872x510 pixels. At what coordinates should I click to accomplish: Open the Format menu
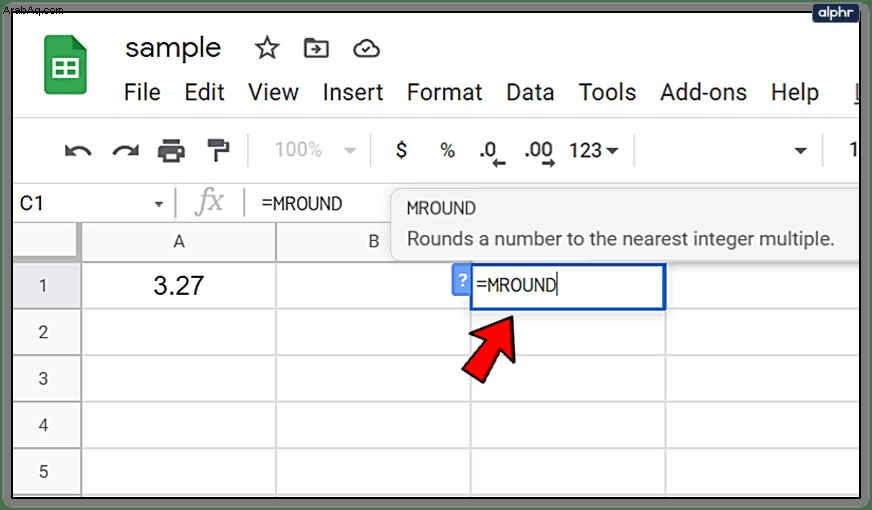coord(444,92)
